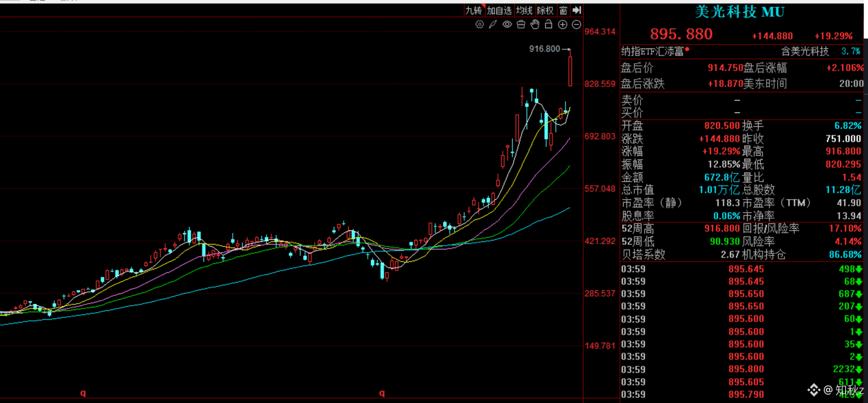
Task: Click the arrow-to-bar collapse panel icon
Action: [x=577, y=10]
